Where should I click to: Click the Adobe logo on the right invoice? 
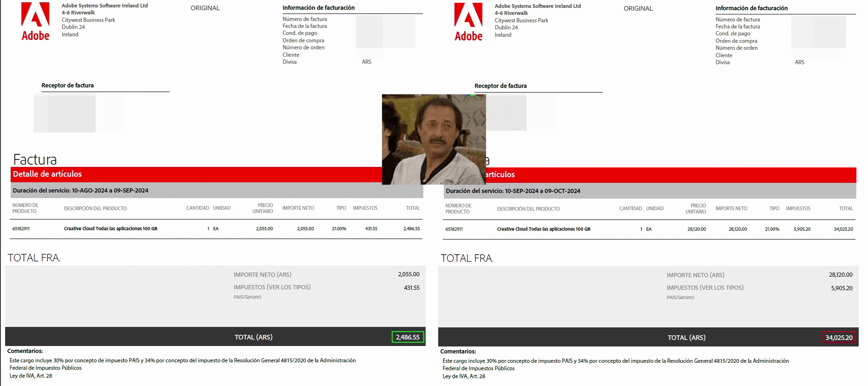(x=468, y=22)
